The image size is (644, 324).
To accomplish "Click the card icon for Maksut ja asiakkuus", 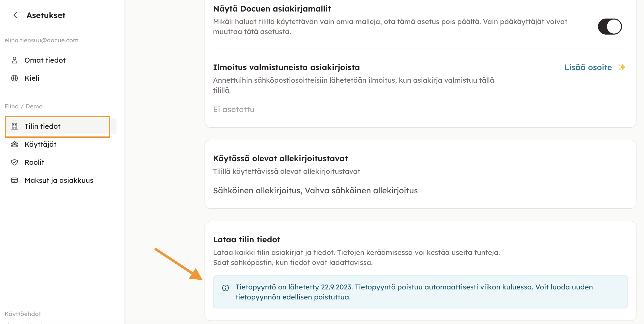I will tap(14, 180).
